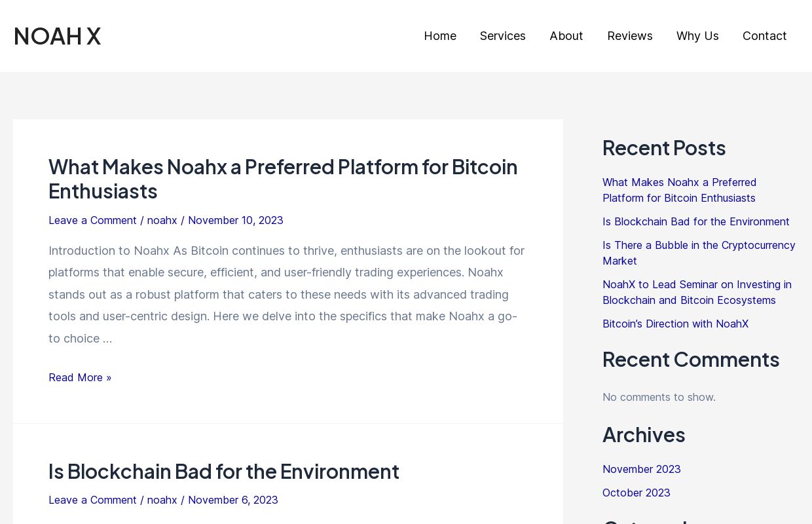
Task: Open sidebar recent post about Preferred Platform for Bitcoin
Action: pos(679,190)
